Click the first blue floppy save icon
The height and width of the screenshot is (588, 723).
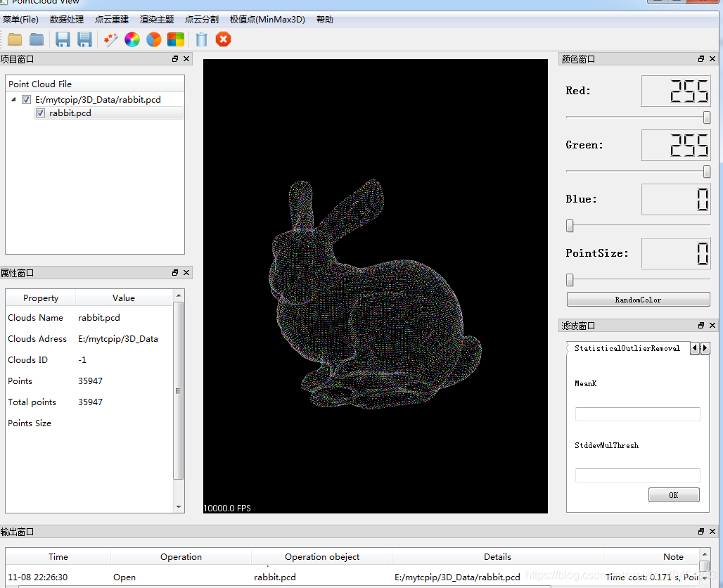coord(63,39)
